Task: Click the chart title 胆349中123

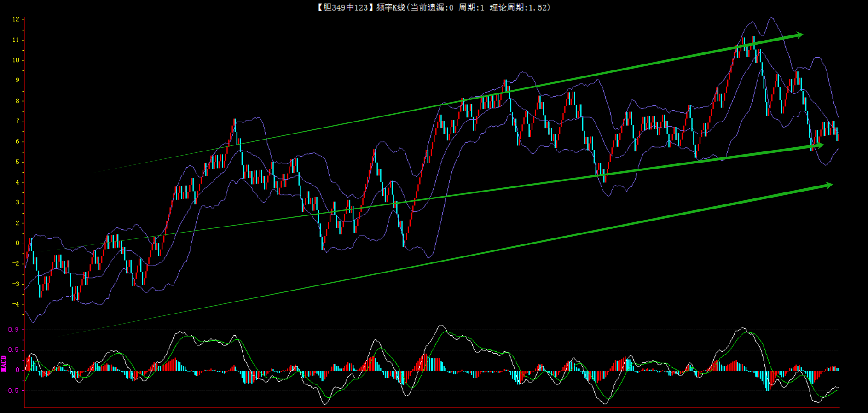Action: [343, 7]
